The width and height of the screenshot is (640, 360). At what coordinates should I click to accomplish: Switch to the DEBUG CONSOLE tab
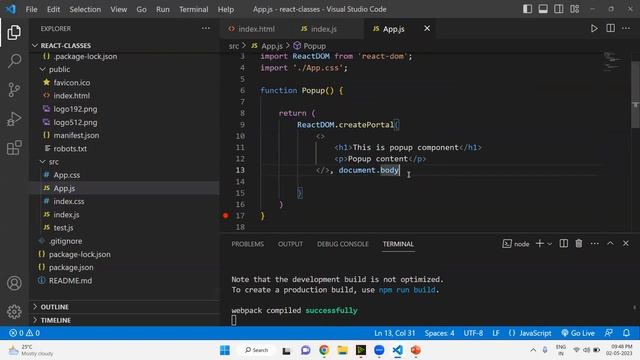click(342, 244)
